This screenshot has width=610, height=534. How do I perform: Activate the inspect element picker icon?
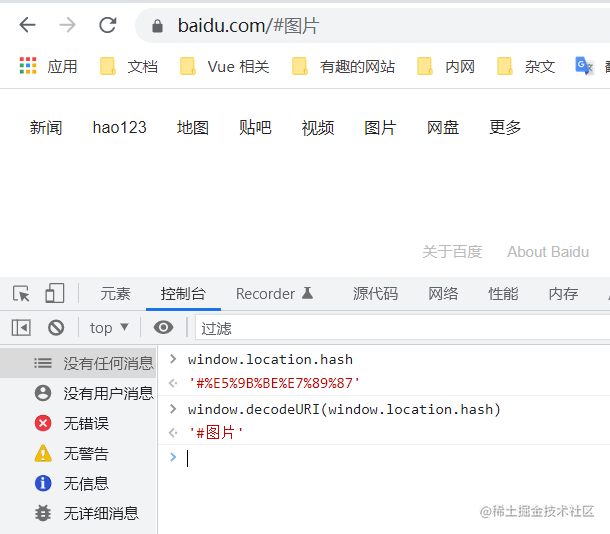[x=21, y=294]
